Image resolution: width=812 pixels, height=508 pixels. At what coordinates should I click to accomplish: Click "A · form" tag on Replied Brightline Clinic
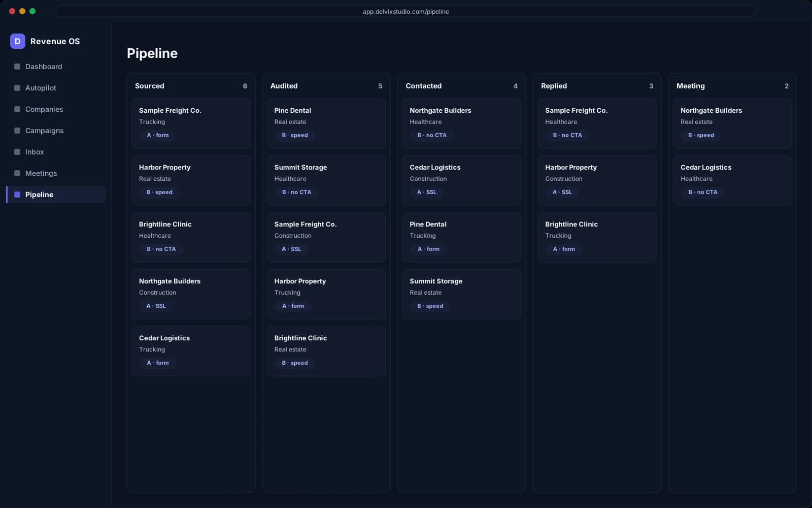point(564,249)
